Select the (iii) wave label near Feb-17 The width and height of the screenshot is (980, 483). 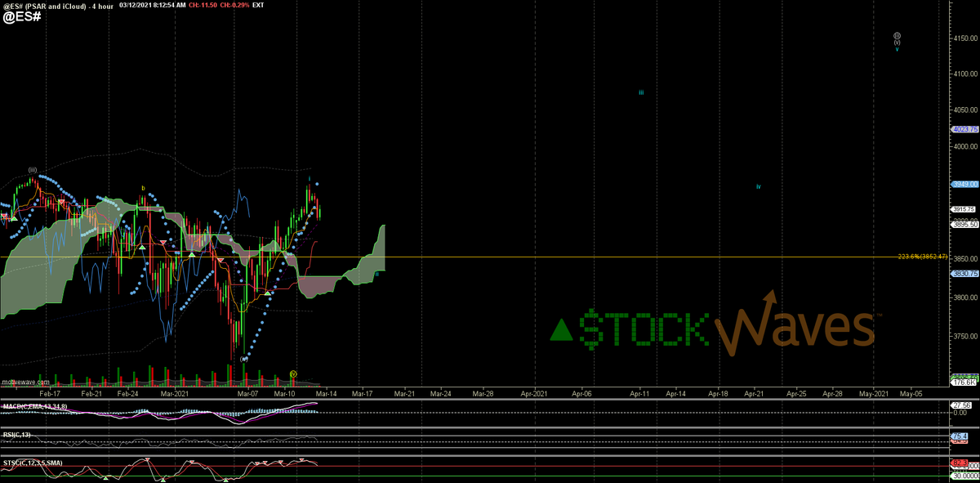[x=33, y=170]
